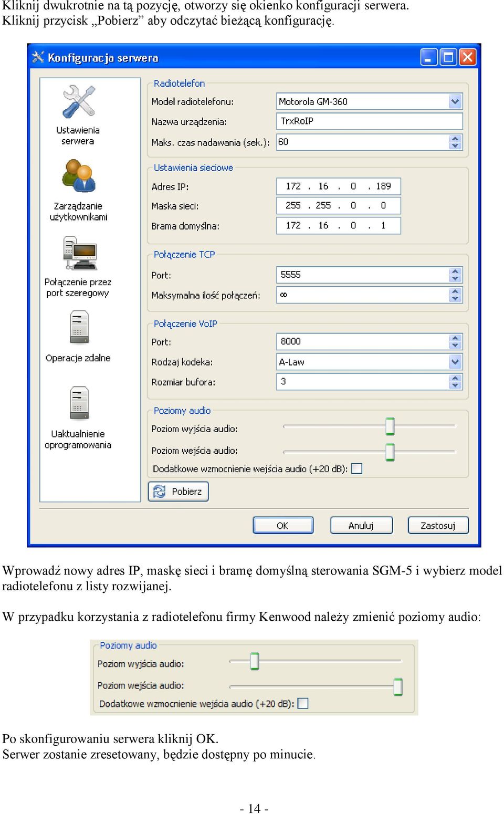Expand Model radiotelefonu dropdown

455,101
